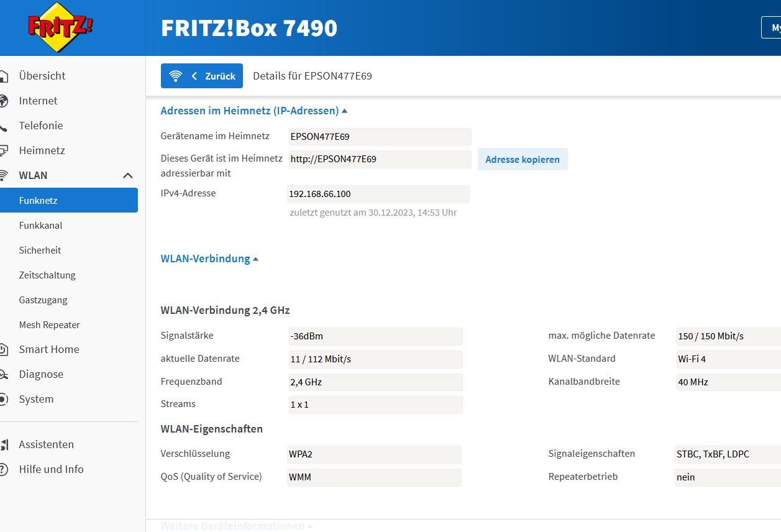The image size is (781, 532).
Task: Click the max. Datenrate value 150 / 150 Mbit/s
Action: point(728,336)
